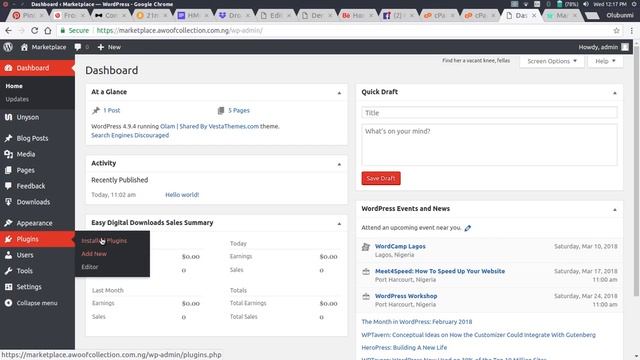Open HeroPress: Building A New Life link
Screen dimensions: 640x360
pos(404,347)
